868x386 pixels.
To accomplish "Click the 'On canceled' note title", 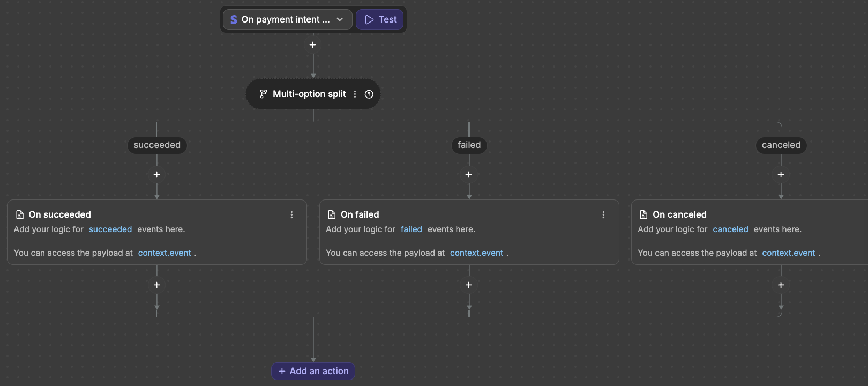I will [679, 214].
